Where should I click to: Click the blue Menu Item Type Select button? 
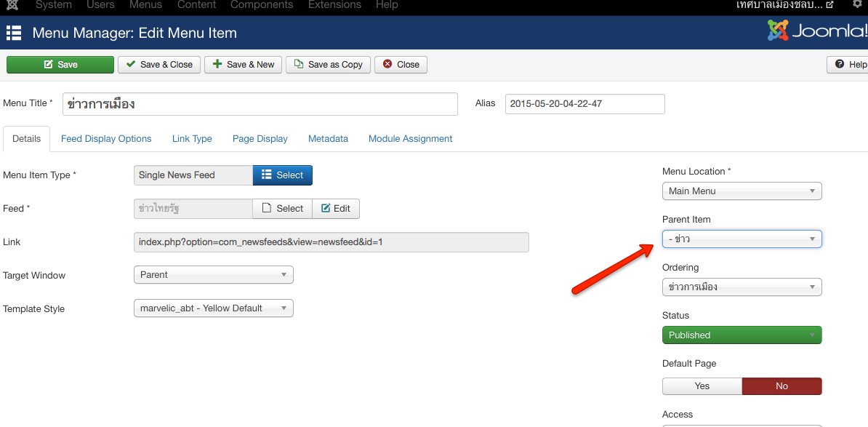click(282, 175)
